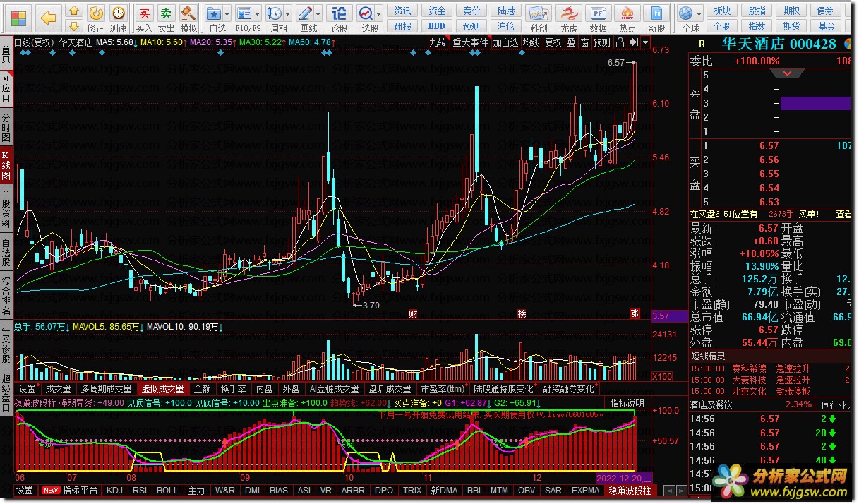
Task: Toggle 叠 overlay mode in chart header
Action: pos(571,42)
